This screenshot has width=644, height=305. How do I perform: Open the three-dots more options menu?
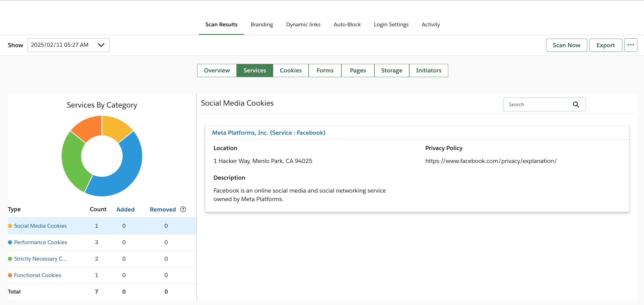pos(631,45)
